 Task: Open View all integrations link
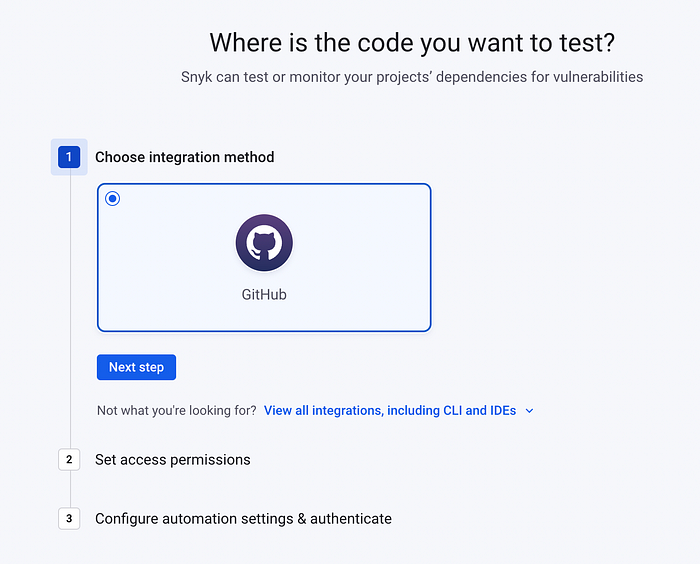click(x=390, y=410)
